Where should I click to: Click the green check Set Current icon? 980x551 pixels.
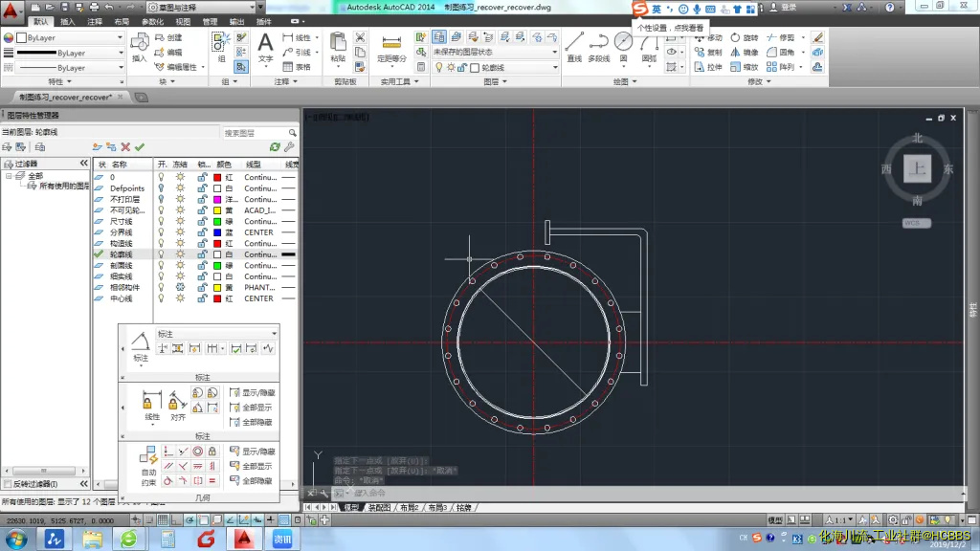[x=140, y=146]
